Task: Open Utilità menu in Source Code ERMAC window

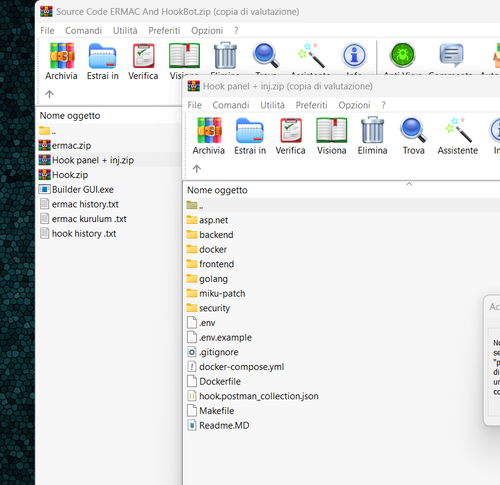Action: 125,30
